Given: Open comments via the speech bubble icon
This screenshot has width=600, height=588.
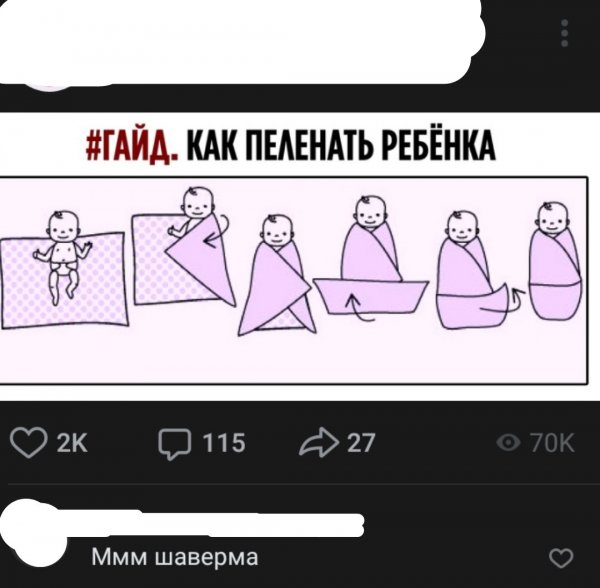Looking at the screenshot, I should (174, 443).
